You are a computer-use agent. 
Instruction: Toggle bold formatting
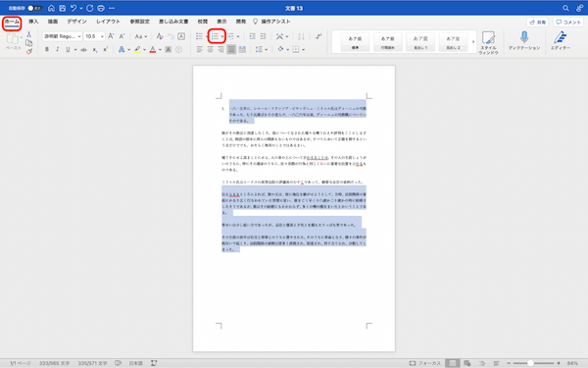point(47,49)
